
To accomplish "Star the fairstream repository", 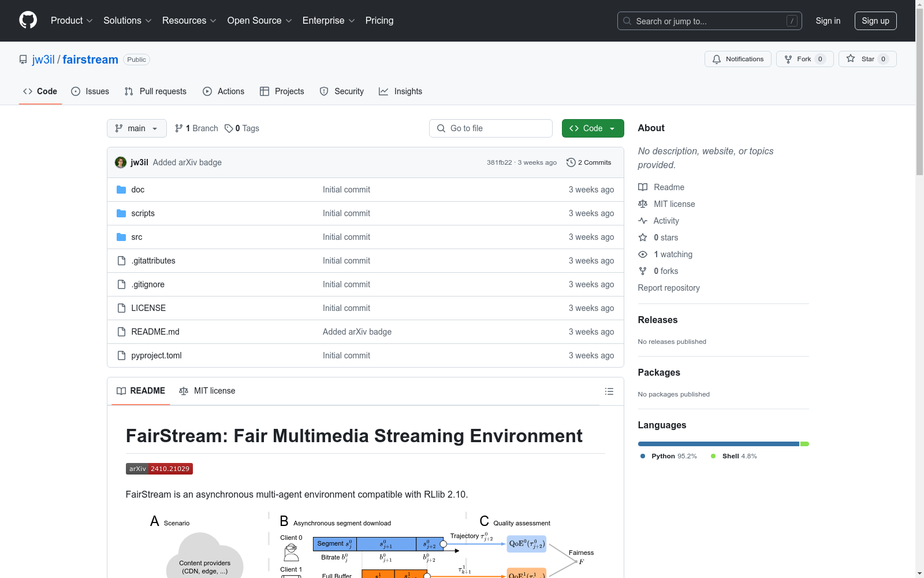I will pyautogui.click(x=867, y=59).
